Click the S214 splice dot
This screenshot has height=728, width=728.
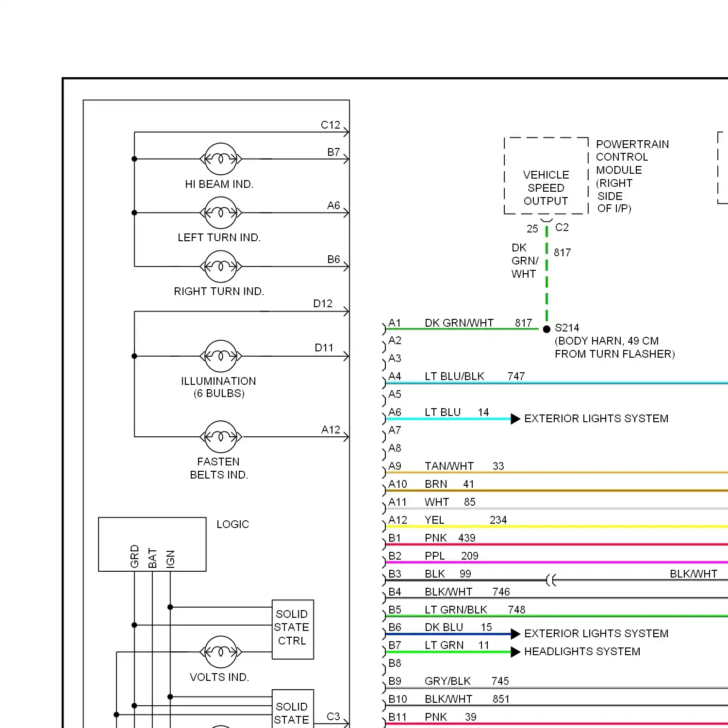tap(546, 329)
